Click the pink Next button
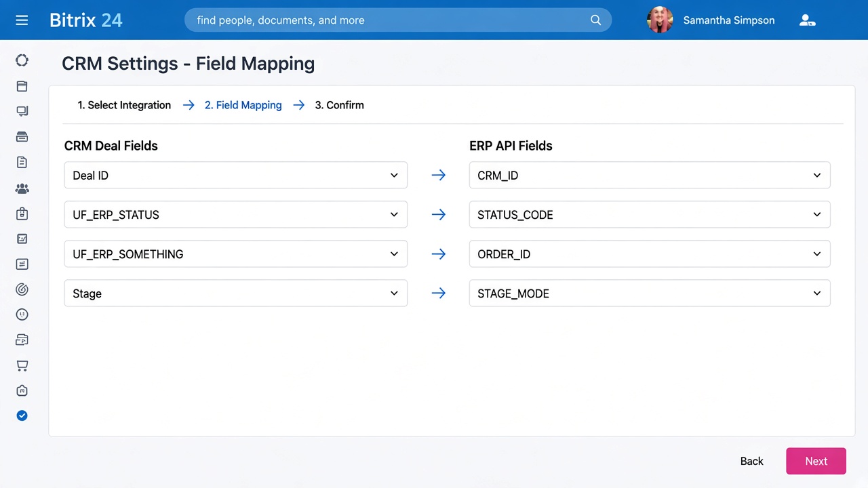Viewport: 868px width, 488px height. (816, 461)
